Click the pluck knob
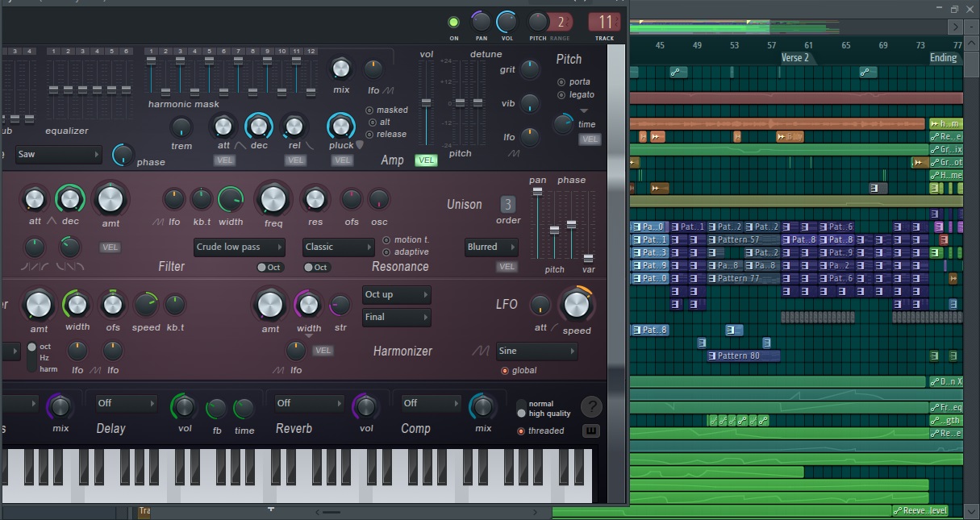The image size is (980, 520). 341,126
